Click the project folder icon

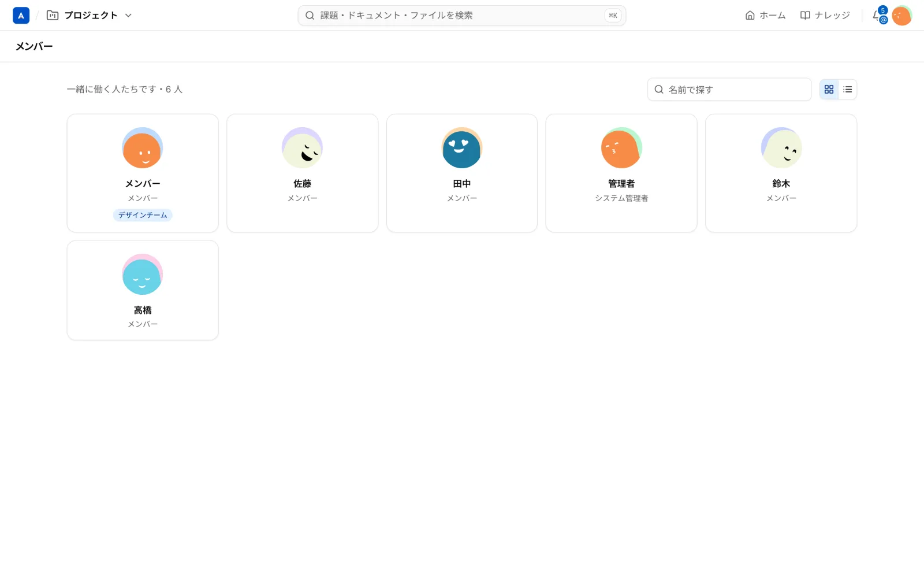[53, 16]
